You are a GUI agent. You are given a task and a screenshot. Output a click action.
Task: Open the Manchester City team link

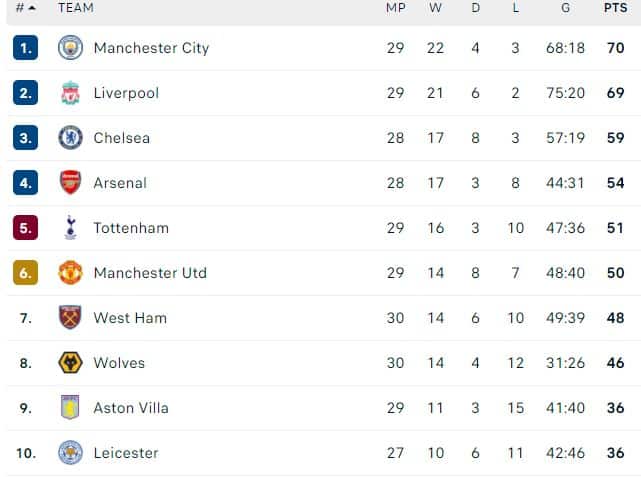tap(151, 48)
